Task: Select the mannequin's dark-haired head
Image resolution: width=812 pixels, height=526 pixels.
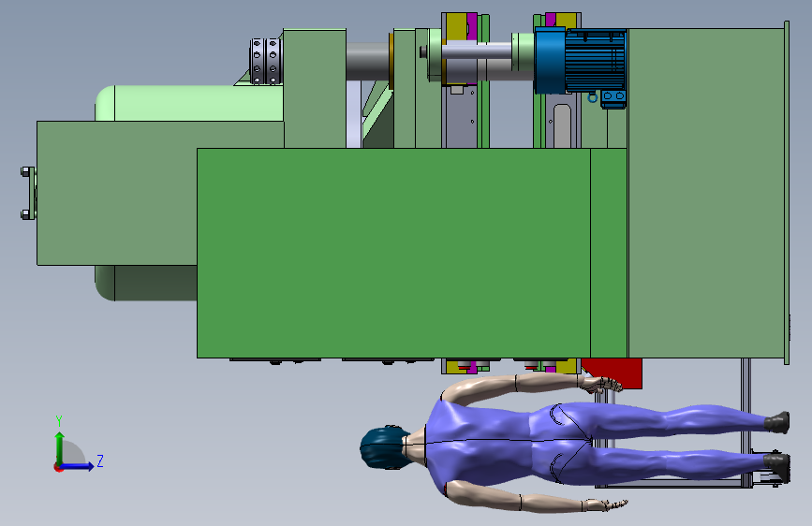Action: (383, 447)
